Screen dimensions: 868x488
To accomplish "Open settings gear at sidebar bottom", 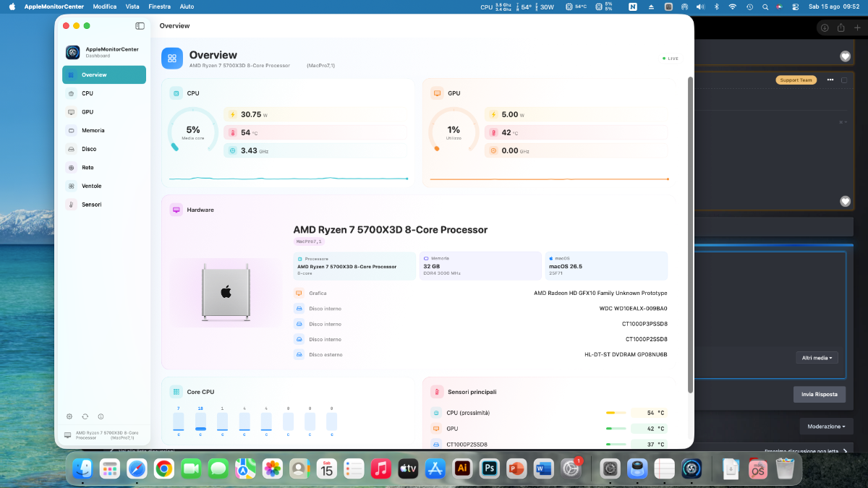I will tap(69, 416).
